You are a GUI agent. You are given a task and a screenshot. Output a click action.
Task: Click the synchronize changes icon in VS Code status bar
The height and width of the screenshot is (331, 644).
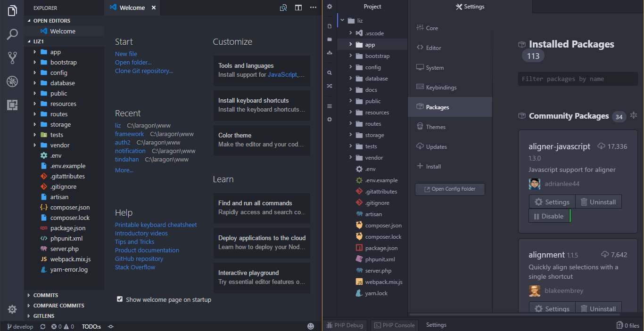[x=43, y=326]
